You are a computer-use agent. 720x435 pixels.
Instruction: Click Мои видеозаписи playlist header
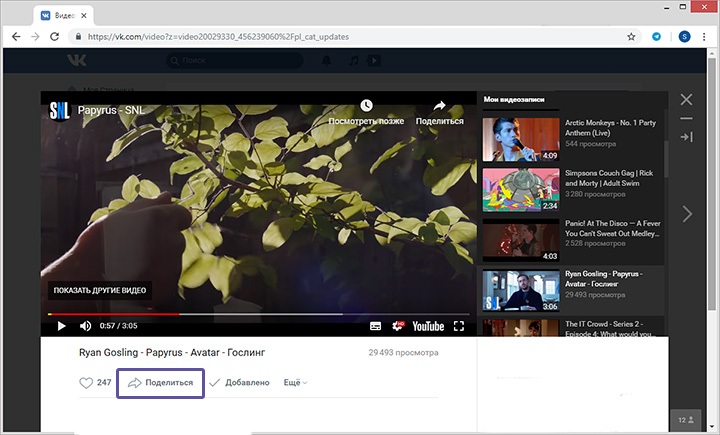pyautogui.click(x=514, y=99)
